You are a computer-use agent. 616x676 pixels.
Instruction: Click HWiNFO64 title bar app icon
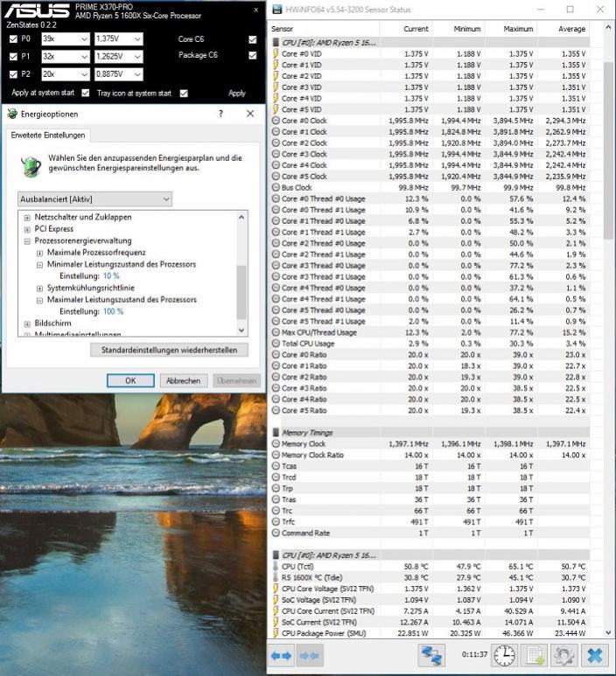coord(277,10)
